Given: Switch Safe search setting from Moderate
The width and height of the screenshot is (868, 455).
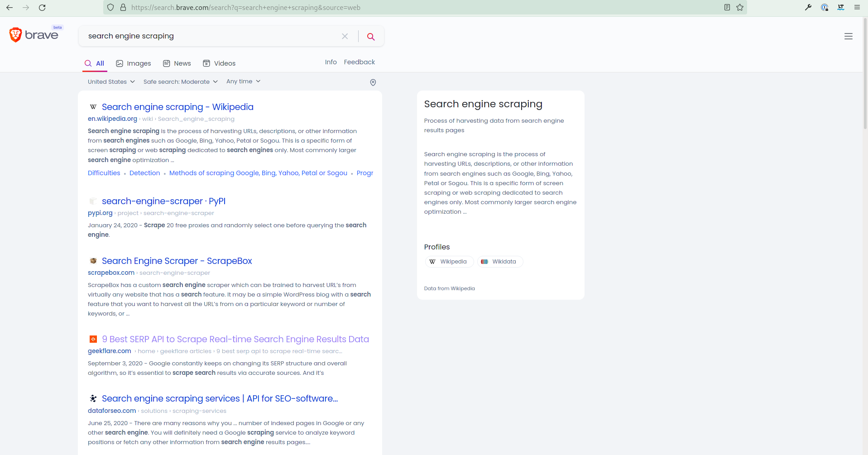Looking at the screenshot, I should pyautogui.click(x=180, y=82).
